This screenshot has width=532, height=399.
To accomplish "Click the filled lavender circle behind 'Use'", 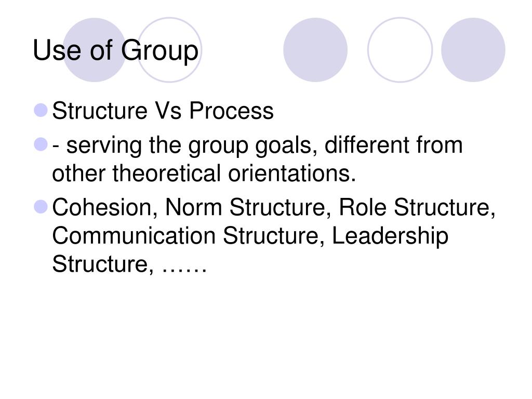I will click(95, 50).
